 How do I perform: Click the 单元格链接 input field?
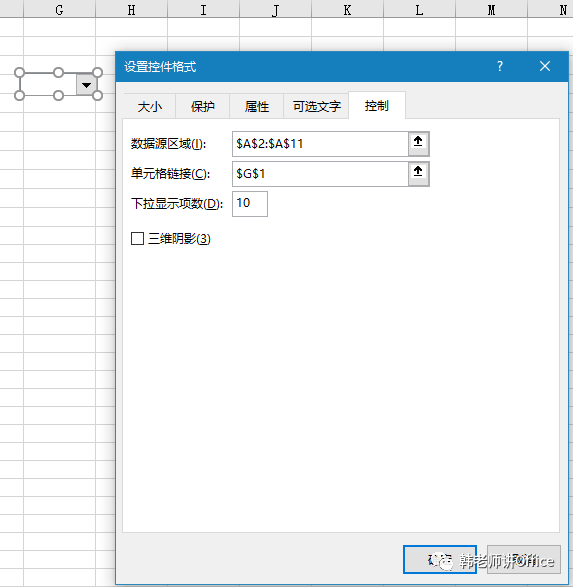(x=320, y=174)
